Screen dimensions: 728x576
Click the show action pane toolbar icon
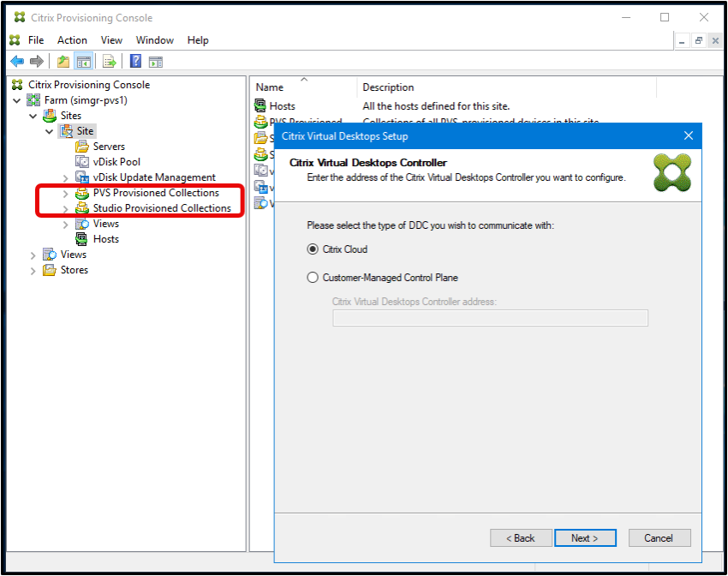(156, 61)
